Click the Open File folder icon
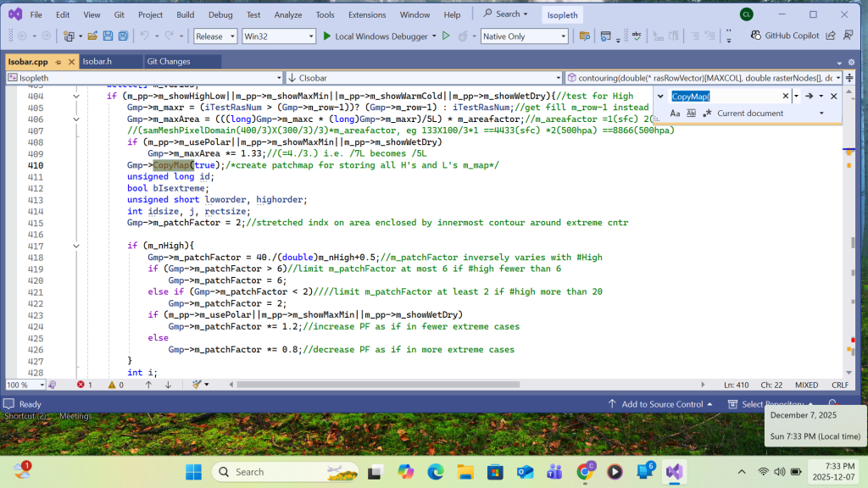Screen dimensions: 868x488 click(92, 36)
